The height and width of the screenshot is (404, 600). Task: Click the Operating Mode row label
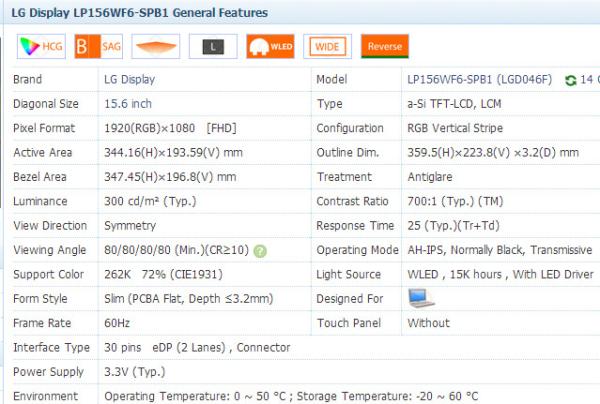tap(357, 250)
